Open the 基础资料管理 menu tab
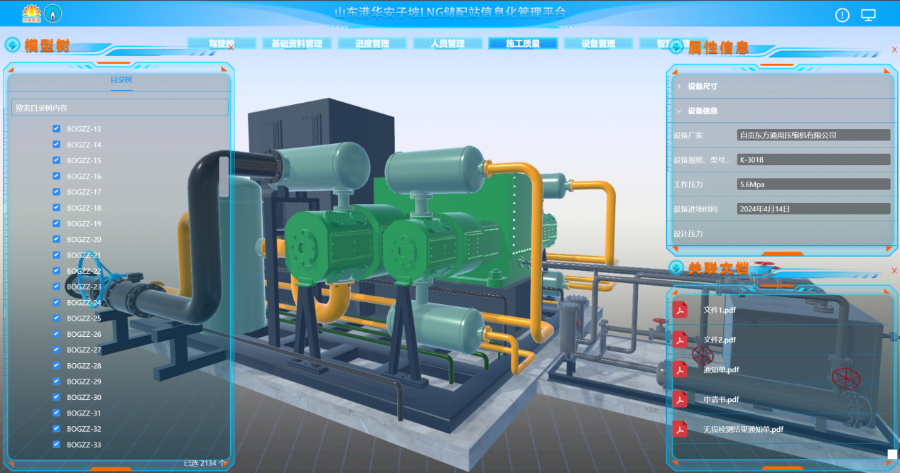 pyautogui.click(x=297, y=44)
